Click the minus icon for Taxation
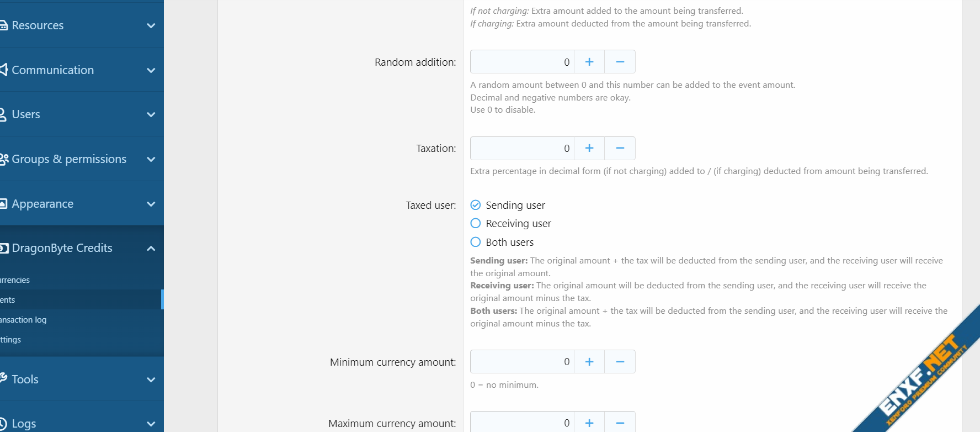The width and height of the screenshot is (980, 432). tap(620, 148)
